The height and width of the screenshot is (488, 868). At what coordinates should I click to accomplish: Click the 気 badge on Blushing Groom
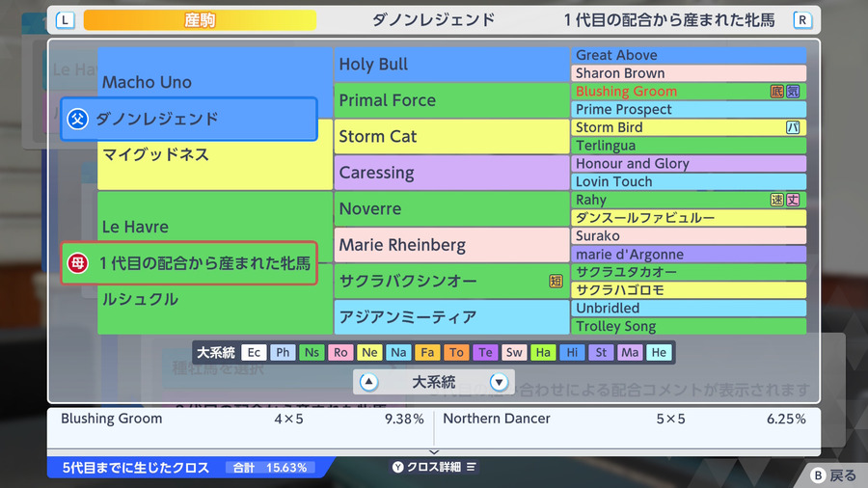click(x=793, y=92)
